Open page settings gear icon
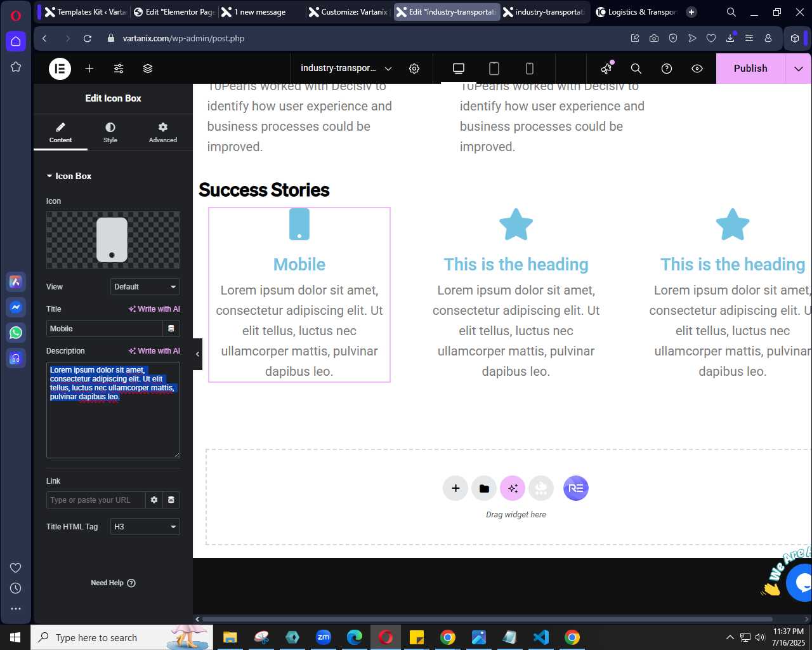 tap(414, 69)
